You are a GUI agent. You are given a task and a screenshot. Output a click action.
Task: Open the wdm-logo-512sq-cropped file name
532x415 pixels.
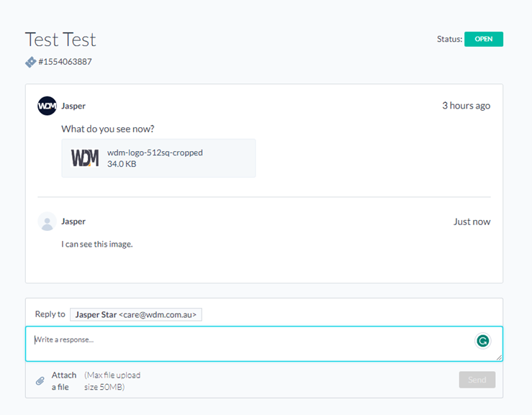[x=155, y=152]
